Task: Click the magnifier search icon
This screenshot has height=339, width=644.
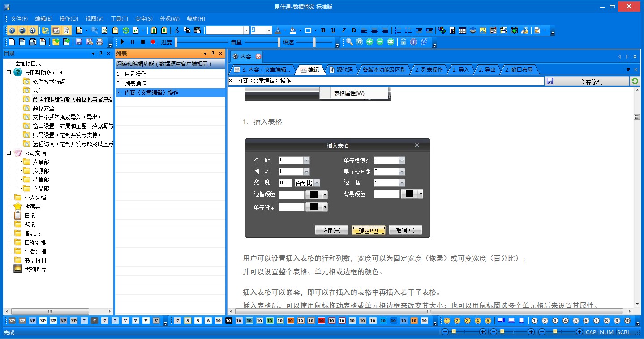Action: coord(349,42)
